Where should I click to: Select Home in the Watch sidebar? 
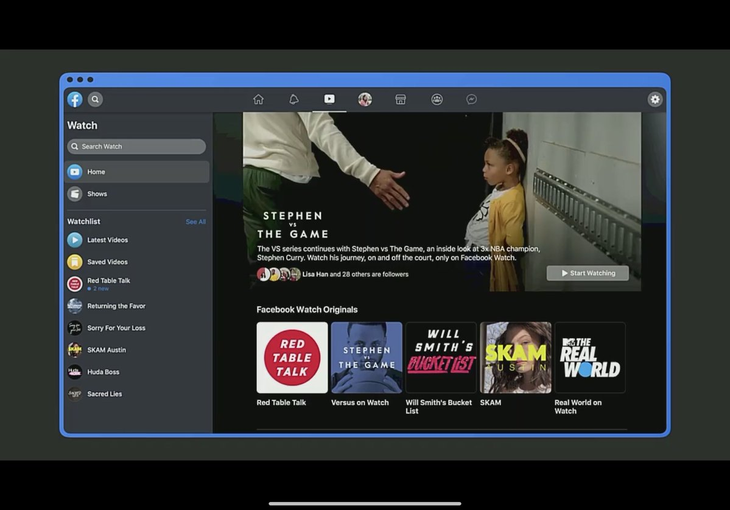tap(137, 172)
